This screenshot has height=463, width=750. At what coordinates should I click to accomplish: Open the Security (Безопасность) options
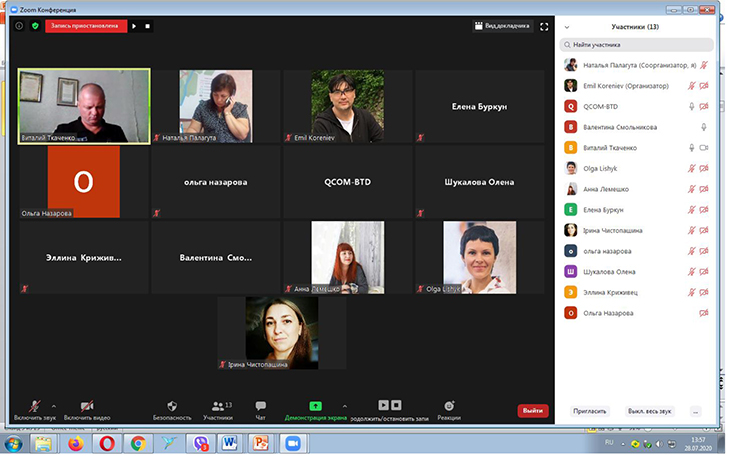point(172,408)
